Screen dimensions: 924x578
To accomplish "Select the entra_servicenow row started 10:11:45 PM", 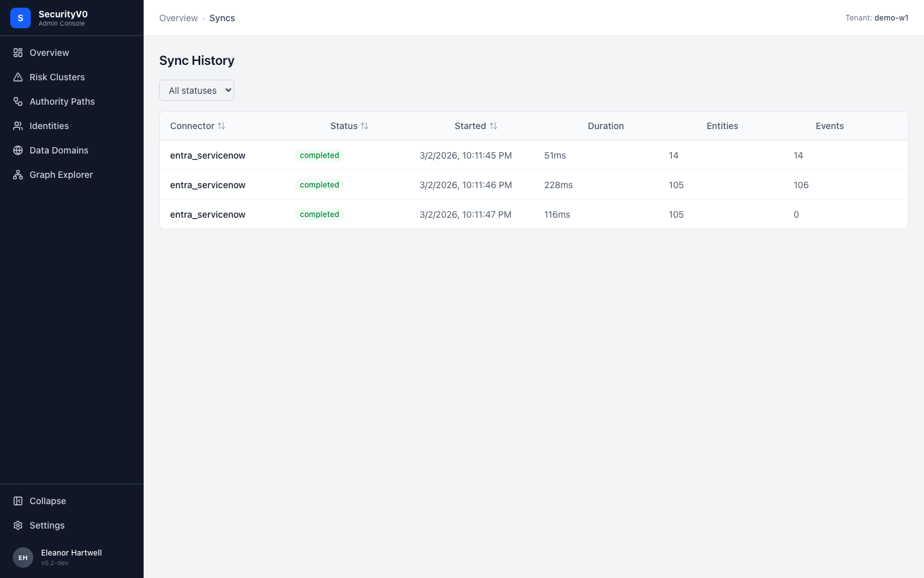I will point(534,155).
